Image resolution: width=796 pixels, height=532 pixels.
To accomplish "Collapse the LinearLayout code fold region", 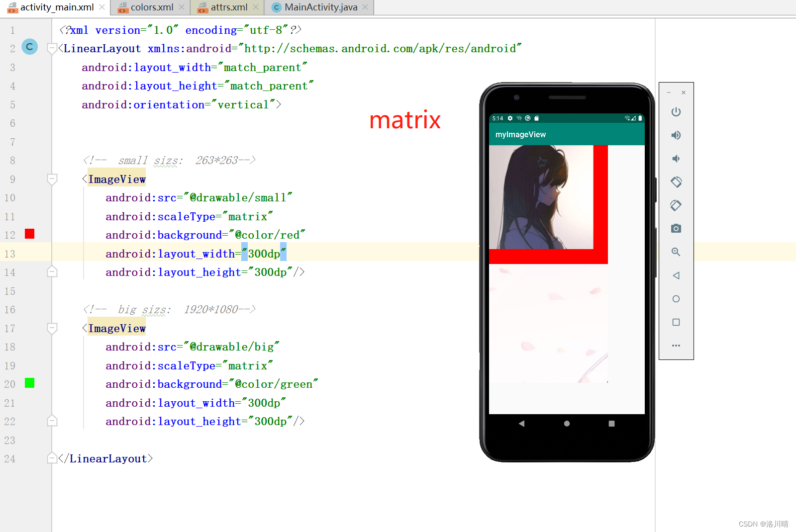I will click(52, 48).
